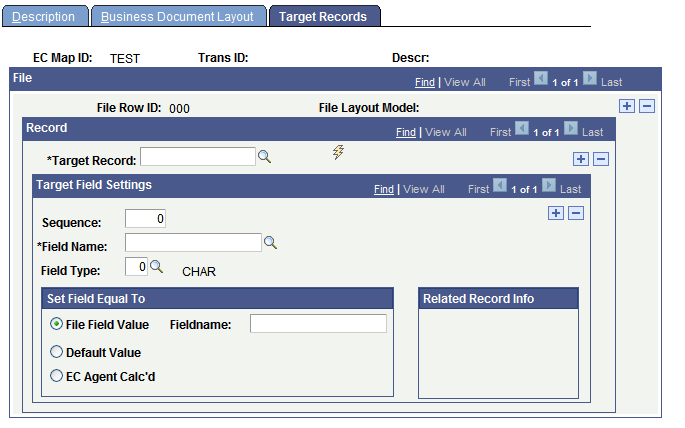685x428 pixels.
Task: Click the Field Name lookup magnifier icon
Action: coord(270,242)
